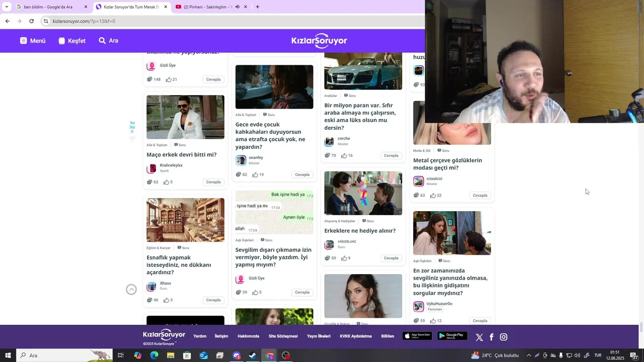Open comments icon on metal çerçeve card
Viewport: 644px width, 362px height.
pyautogui.click(x=416, y=195)
